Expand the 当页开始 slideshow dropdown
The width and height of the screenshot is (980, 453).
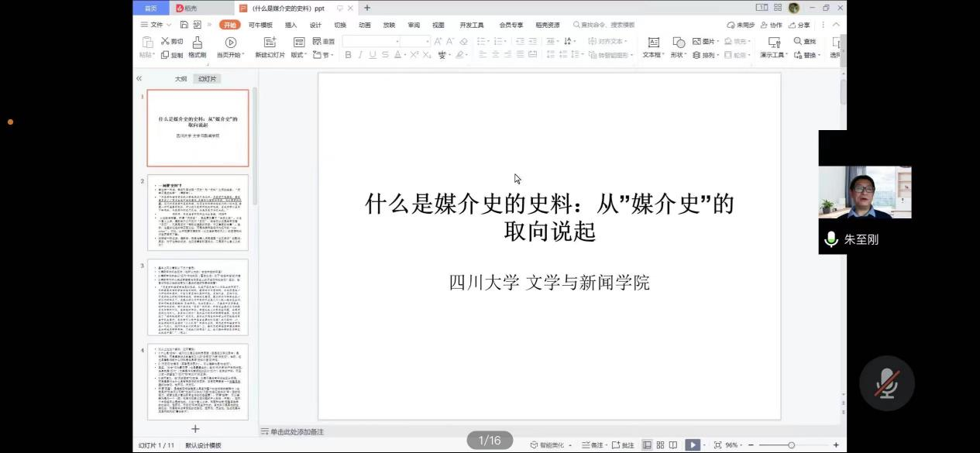230,55
